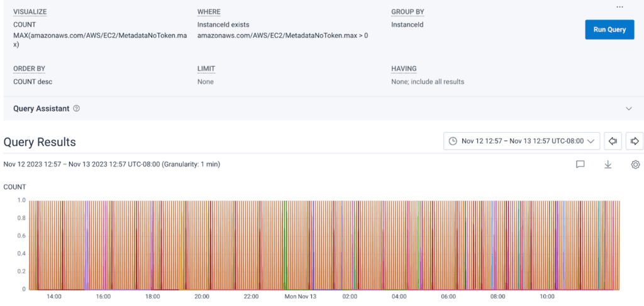644x306 pixels.
Task: Click the GROUP BY InstanceId field
Action: pos(408,25)
